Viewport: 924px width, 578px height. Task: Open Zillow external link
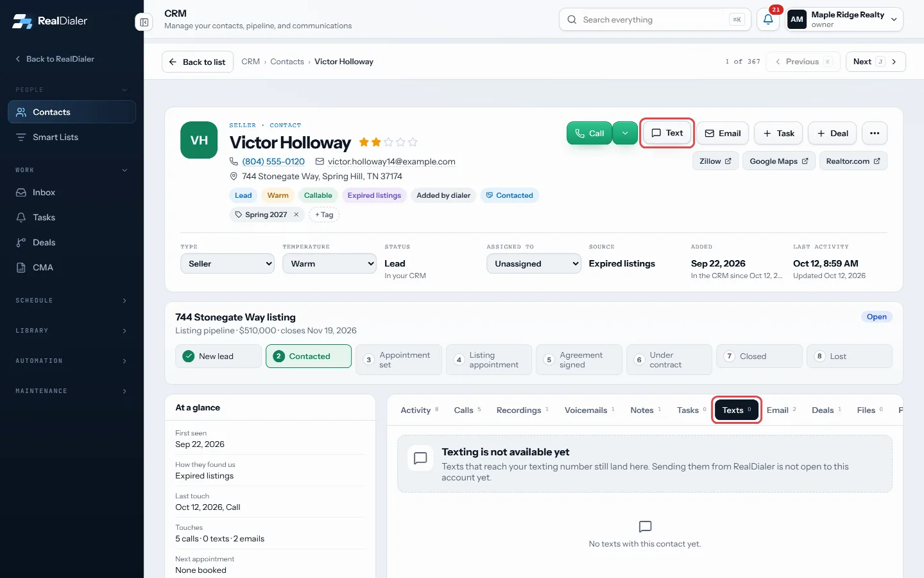pyautogui.click(x=715, y=161)
